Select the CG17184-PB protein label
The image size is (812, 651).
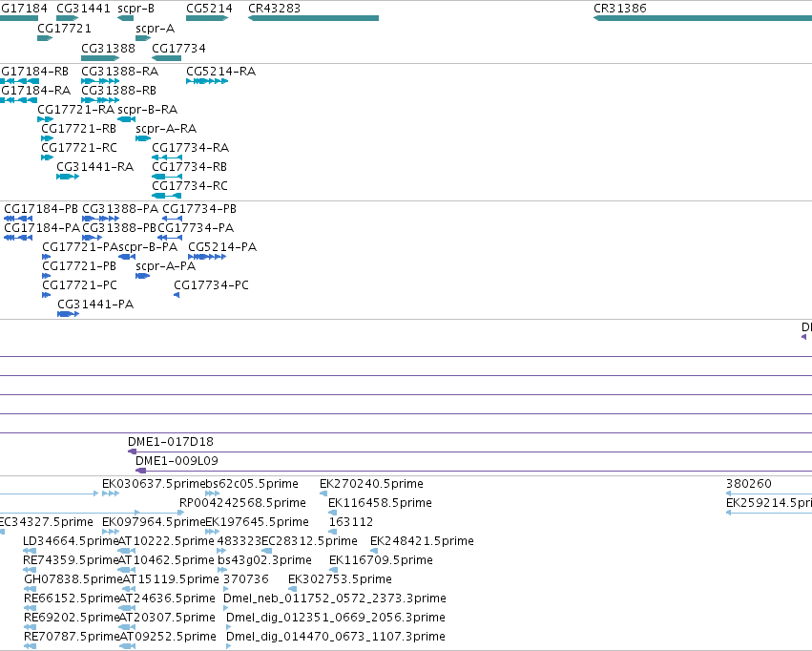point(41,209)
